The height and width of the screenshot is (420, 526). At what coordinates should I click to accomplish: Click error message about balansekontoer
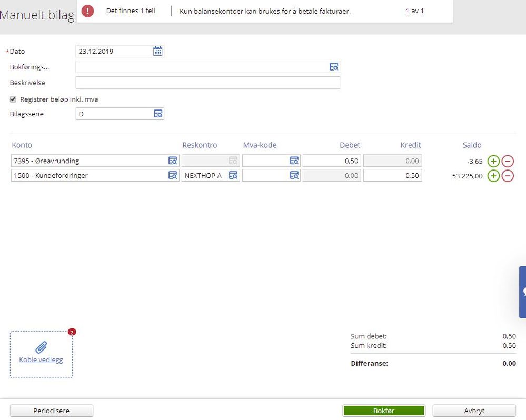(x=265, y=11)
